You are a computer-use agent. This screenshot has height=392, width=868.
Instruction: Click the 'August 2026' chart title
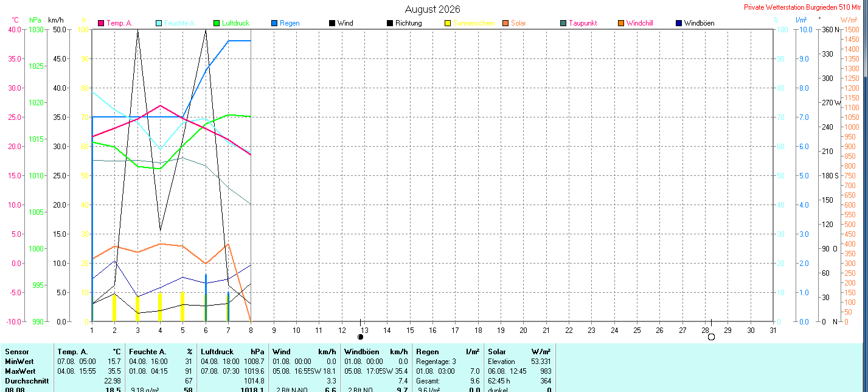432,9
